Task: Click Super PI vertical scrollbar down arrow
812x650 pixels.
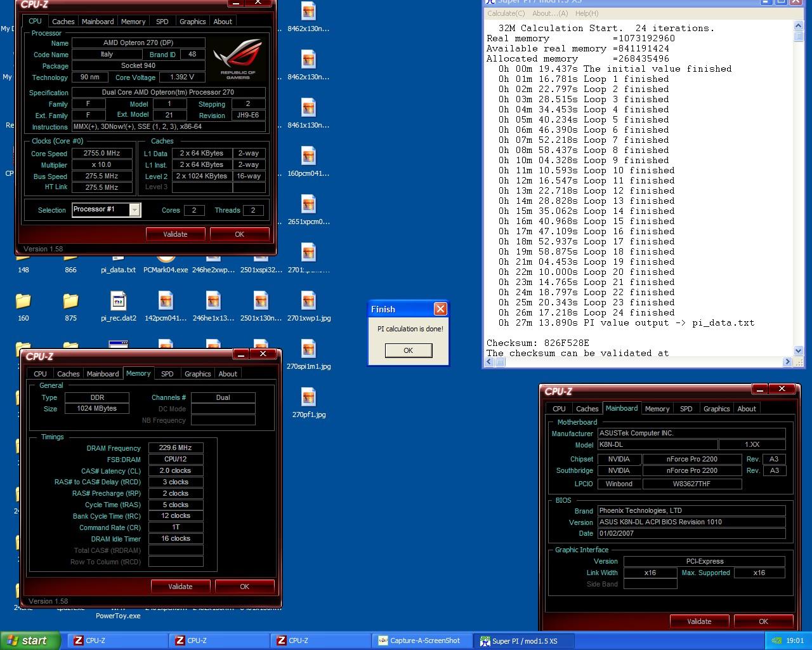Action: (x=799, y=350)
